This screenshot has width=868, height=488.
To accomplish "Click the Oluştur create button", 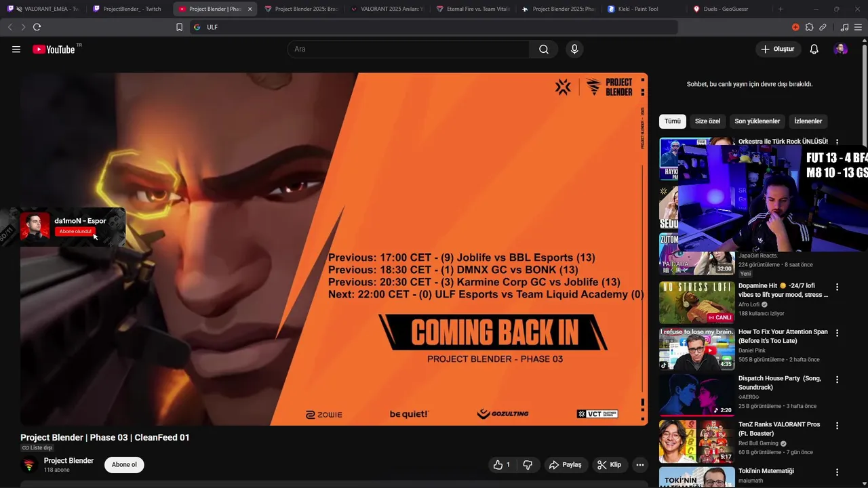I will click(x=777, y=49).
